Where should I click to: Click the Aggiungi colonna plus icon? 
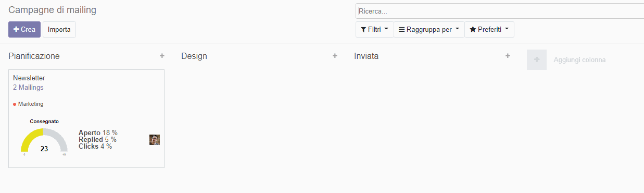click(x=537, y=60)
